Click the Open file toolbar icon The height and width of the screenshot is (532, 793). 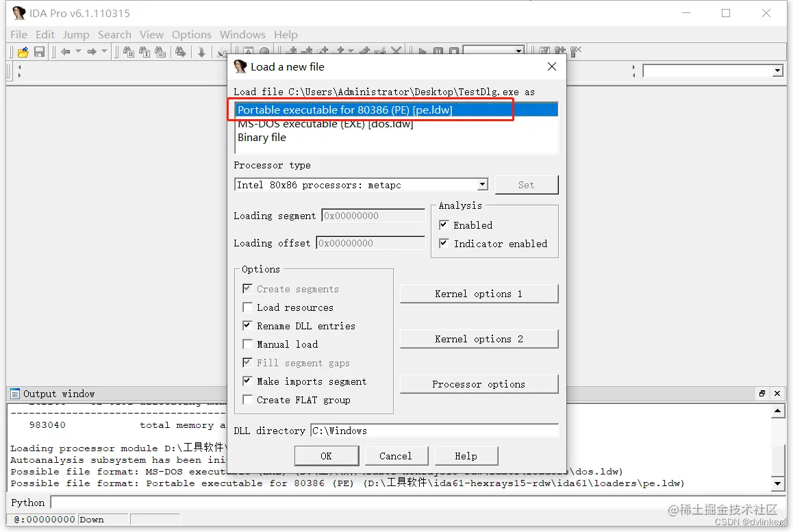click(23, 51)
